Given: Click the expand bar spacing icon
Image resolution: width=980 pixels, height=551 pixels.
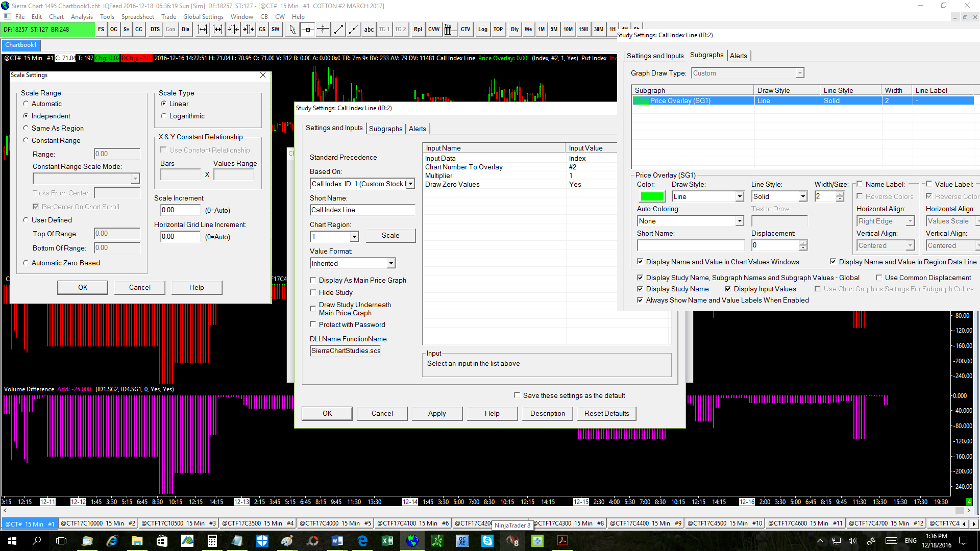Looking at the screenshot, I should tap(203, 30).
